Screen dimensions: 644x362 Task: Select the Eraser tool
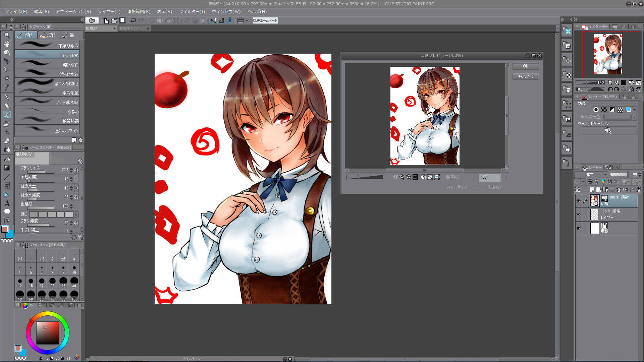[x=7, y=141]
